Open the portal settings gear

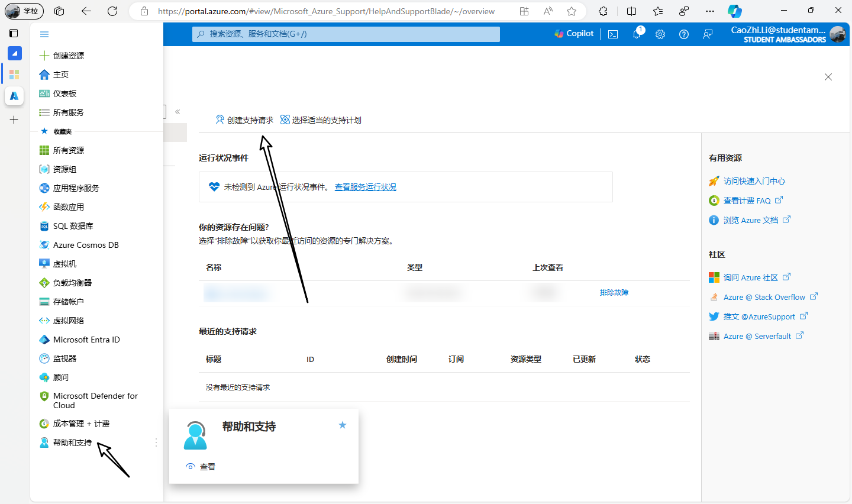[x=660, y=34]
